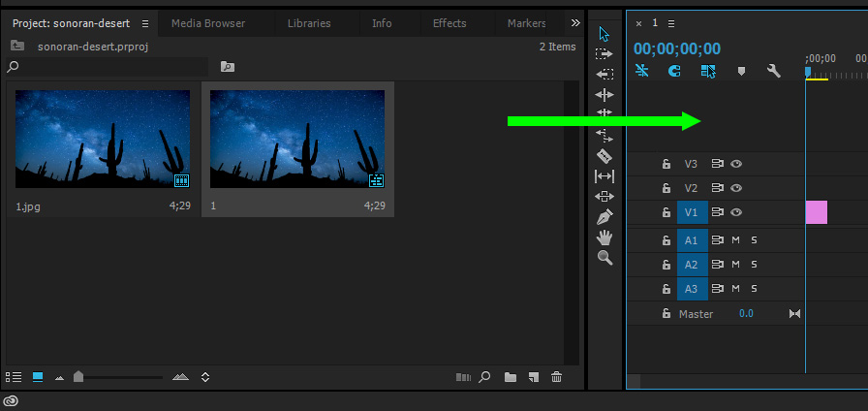Hide track V2 output with eye

coord(735,188)
